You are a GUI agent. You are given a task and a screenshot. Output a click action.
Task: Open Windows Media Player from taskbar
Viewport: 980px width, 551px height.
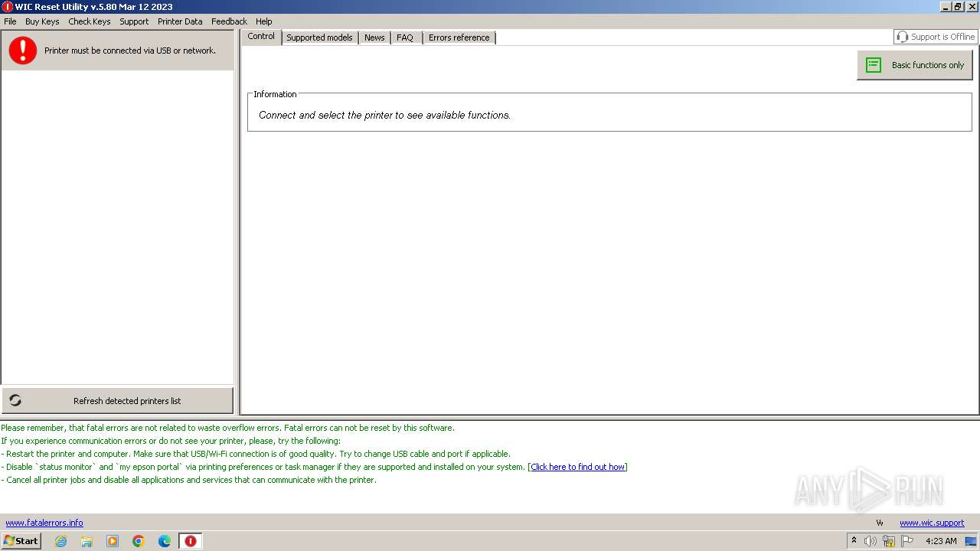click(x=113, y=541)
